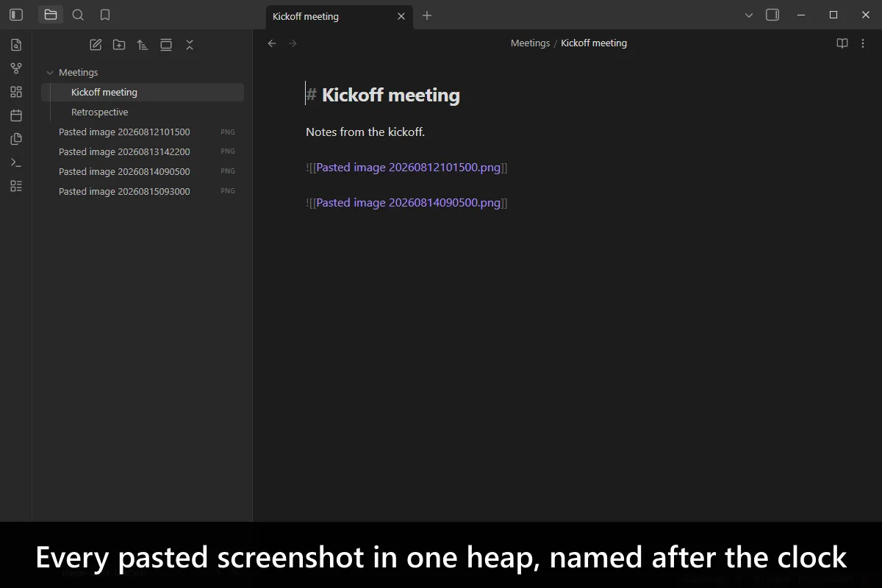Open the file explorer folder icon
The height and width of the screenshot is (588, 882).
51,15
